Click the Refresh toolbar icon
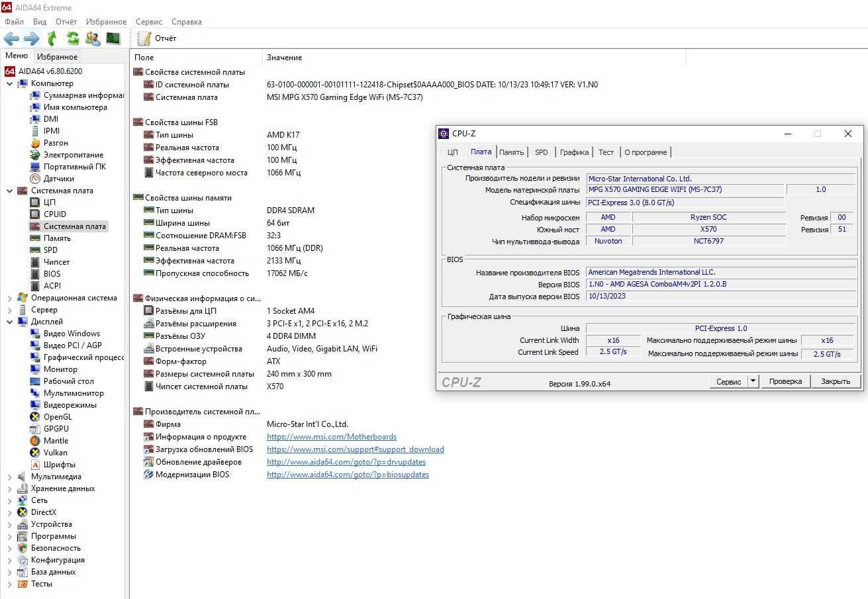Image resolution: width=868 pixels, height=599 pixels. click(73, 38)
